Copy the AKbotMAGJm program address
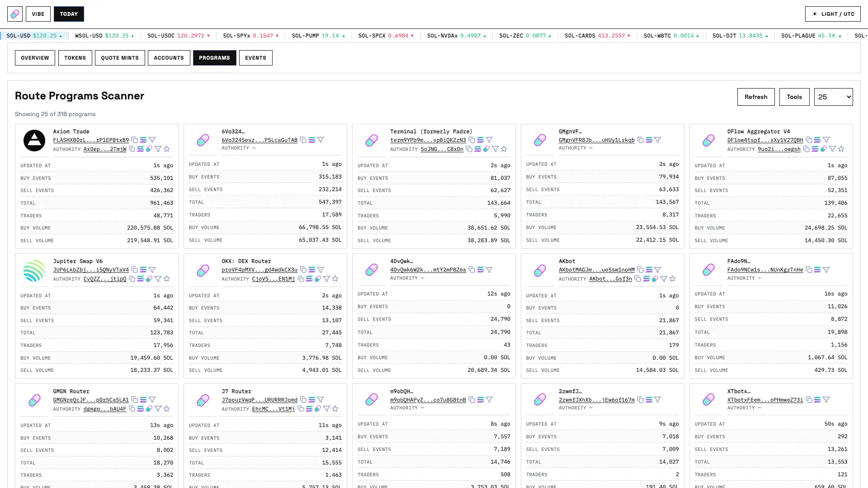This screenshot has height=488, width=868. pyautogui.click(x=640, y=270)
